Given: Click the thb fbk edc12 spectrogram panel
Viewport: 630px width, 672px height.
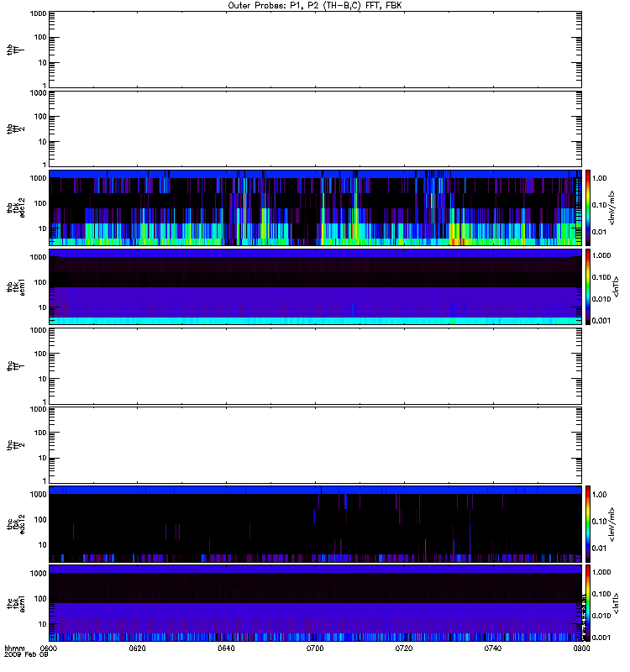Looking at the screenshot, I should 315,207.
